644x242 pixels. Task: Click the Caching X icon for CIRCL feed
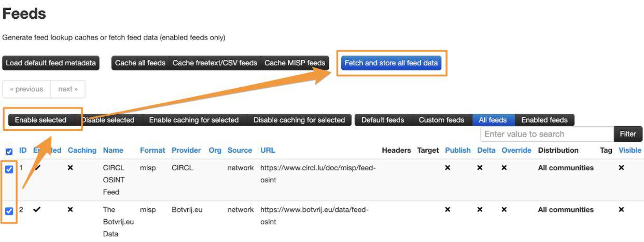pyautogui.click(x=71, y=168)
